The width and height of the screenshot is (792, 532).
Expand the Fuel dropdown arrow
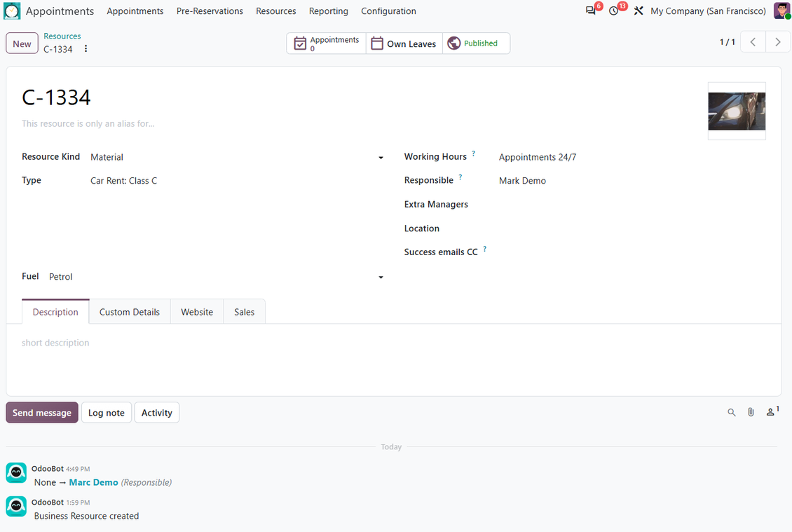click(x=381, y=277)
